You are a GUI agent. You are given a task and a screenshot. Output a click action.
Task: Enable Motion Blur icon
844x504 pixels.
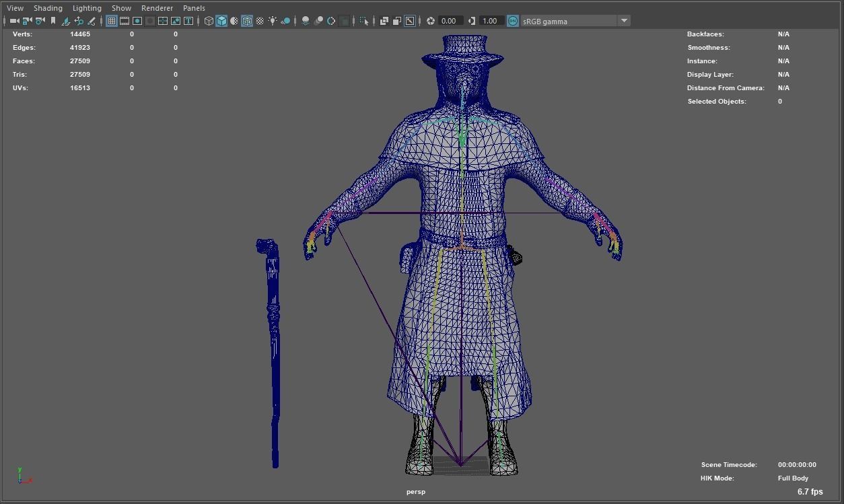[x=318, y=21]
